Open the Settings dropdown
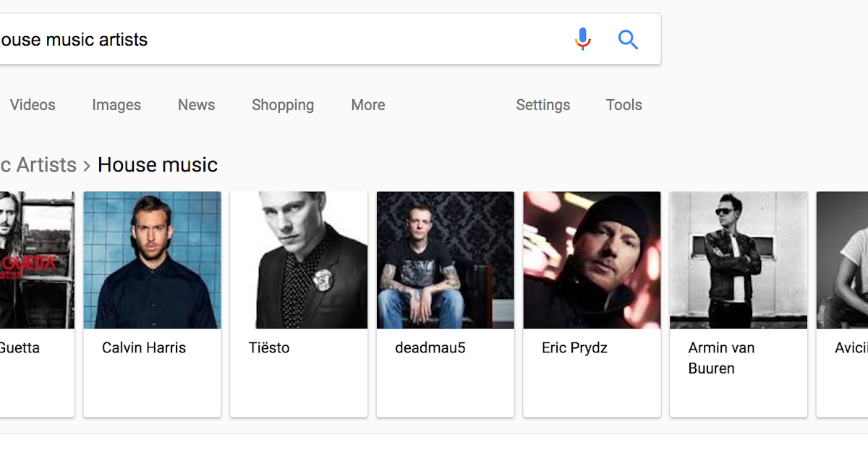Image resolution: width=868 pixels, height=456 pixels. coord(543,105)
